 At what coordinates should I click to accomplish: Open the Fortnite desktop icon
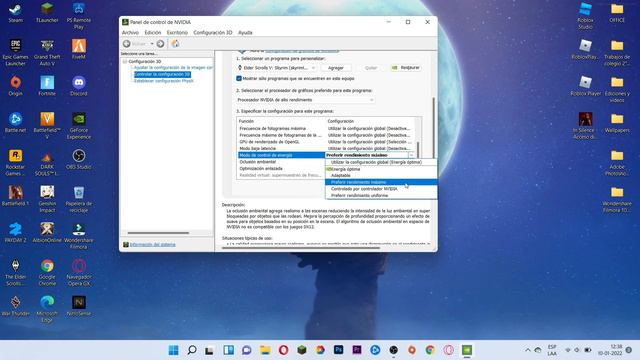tap(47, 86)
